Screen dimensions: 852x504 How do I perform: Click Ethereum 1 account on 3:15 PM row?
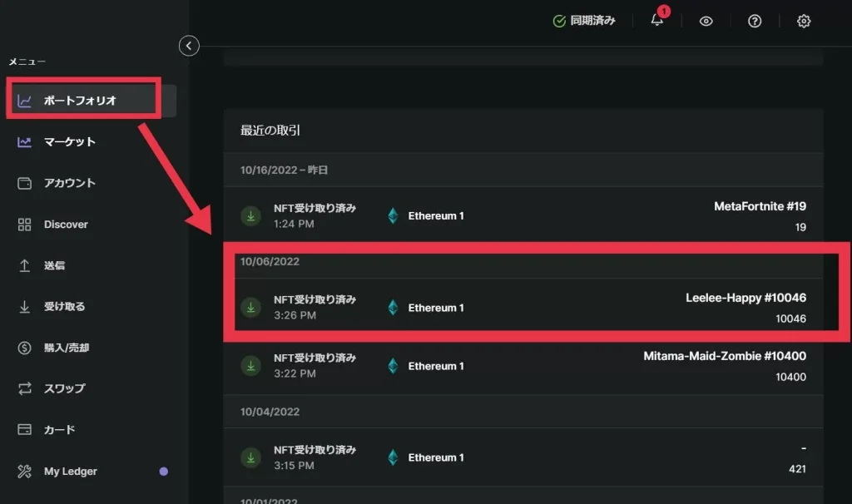(x=436, y=457)
